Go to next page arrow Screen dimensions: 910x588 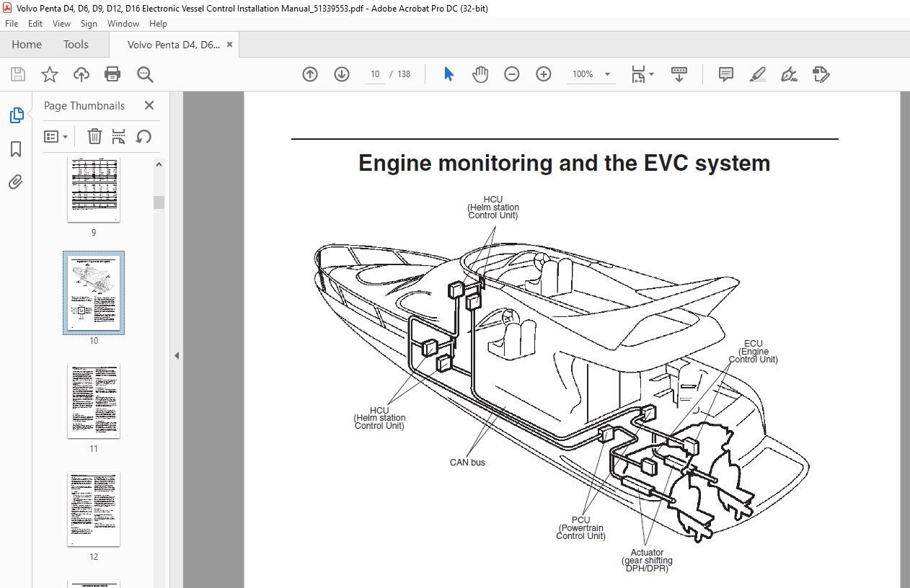click(342, 74)
